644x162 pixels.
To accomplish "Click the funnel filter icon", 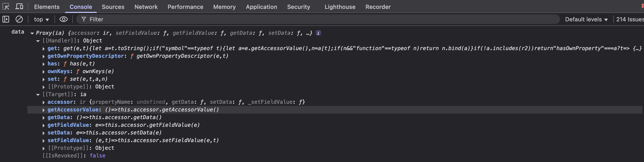I will 84,19.
